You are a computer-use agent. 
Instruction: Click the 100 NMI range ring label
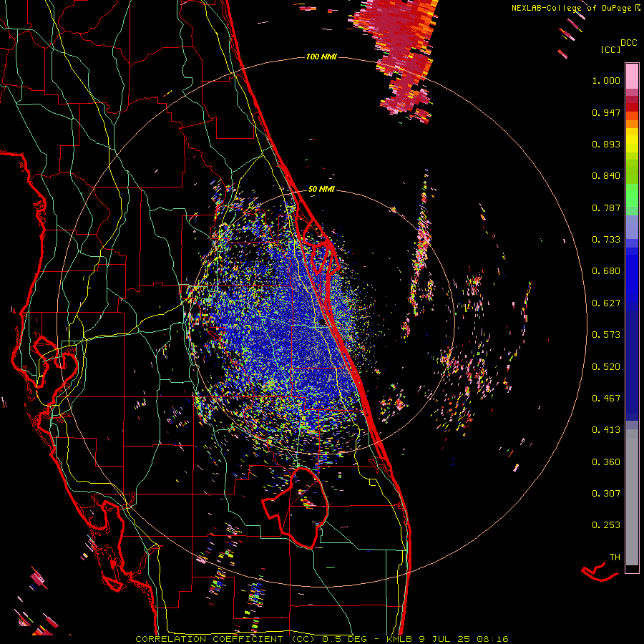click(321, 57)
